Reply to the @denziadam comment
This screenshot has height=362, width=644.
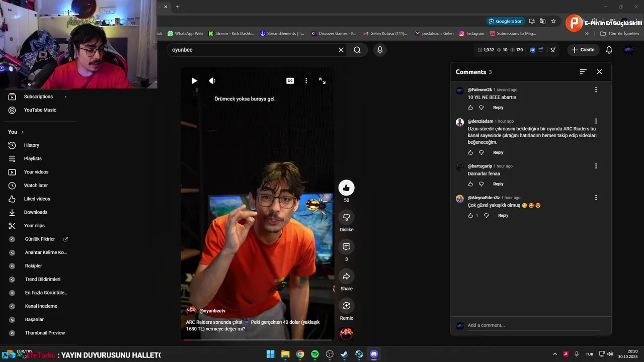(498, 152)
